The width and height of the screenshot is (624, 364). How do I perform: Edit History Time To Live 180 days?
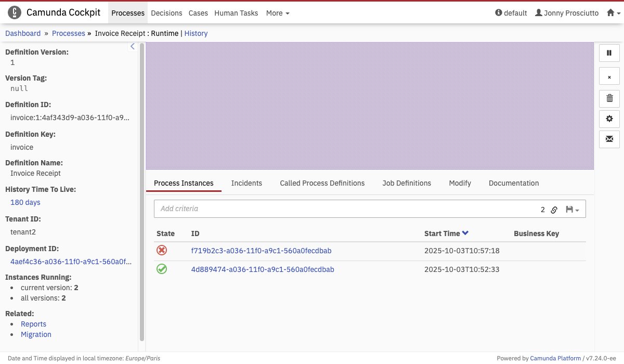coord(25,202)
